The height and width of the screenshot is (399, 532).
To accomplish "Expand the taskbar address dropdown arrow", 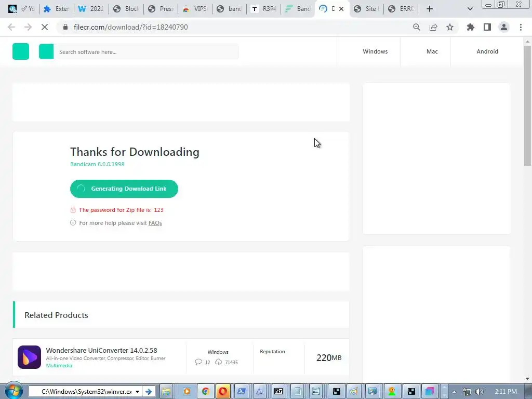I will coord(137,392).
